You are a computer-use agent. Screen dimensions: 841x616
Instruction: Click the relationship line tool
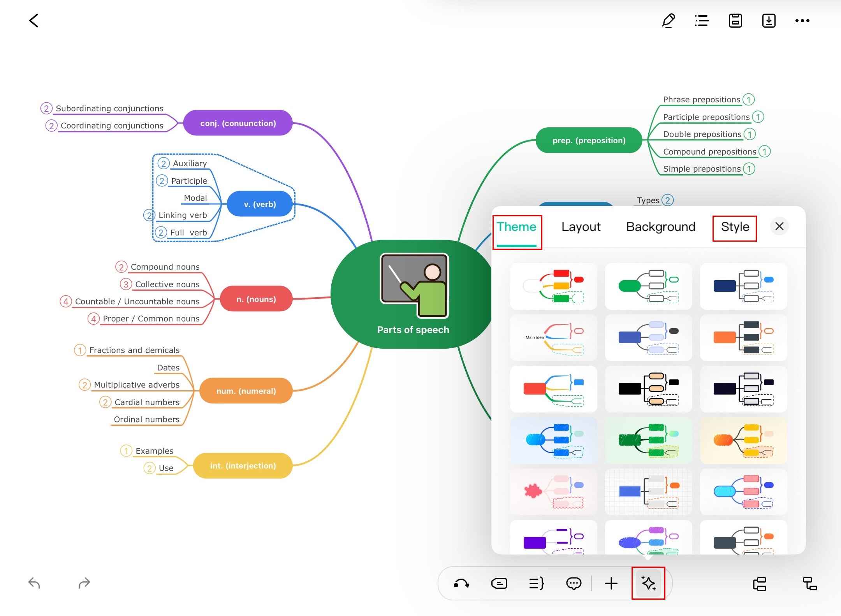click(x=461, y=583)
